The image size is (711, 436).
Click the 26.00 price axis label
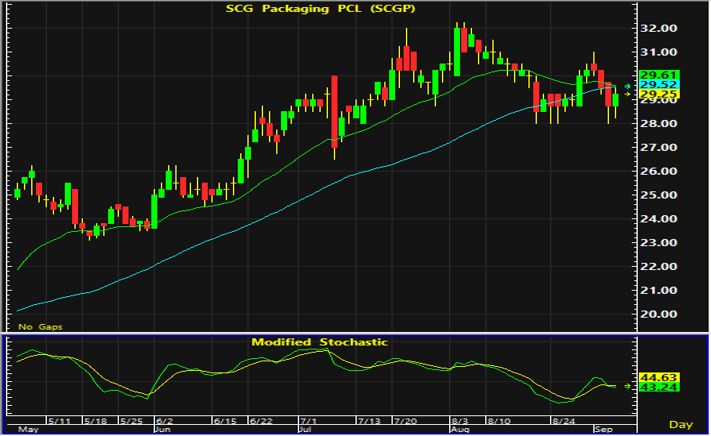tap(658, 171)
